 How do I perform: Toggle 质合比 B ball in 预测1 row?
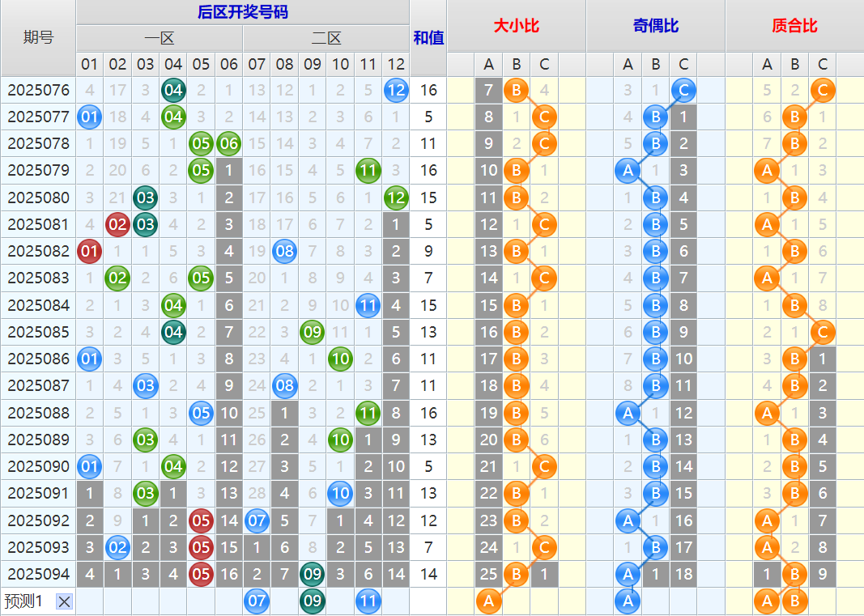pyautogui.click(x=794, y=601)
